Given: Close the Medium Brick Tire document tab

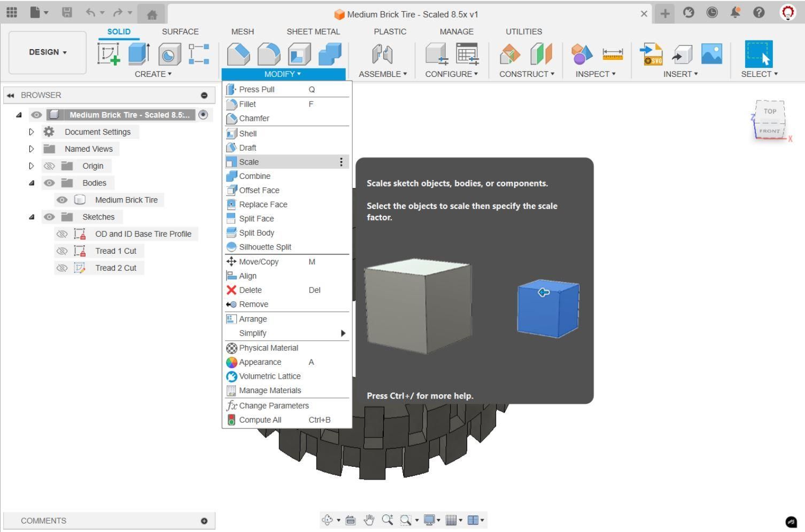Looking at the screenshot, I should [x=644, y=14].
